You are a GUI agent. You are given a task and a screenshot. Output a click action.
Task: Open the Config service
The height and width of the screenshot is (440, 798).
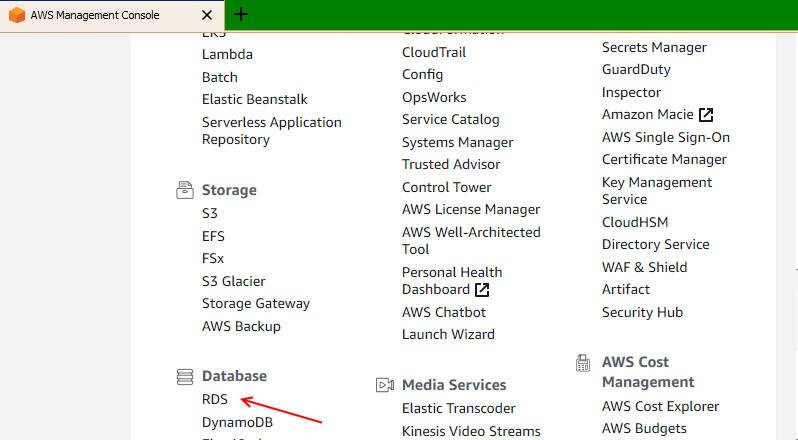422,75
